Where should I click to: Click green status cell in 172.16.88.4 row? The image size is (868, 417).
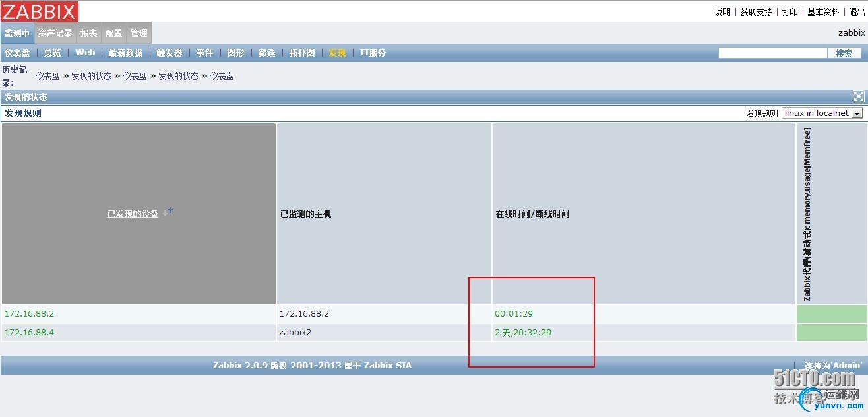831,333
